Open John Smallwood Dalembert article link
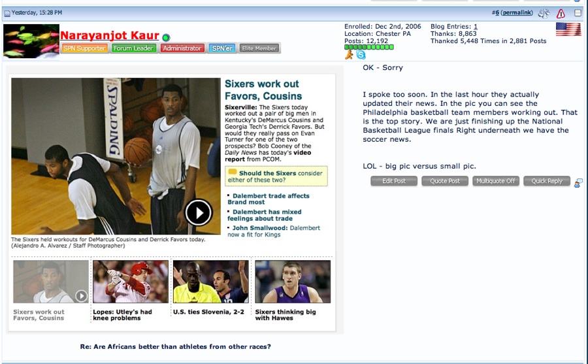The height and width of the screenshot is (364, 588). point(274,231)
